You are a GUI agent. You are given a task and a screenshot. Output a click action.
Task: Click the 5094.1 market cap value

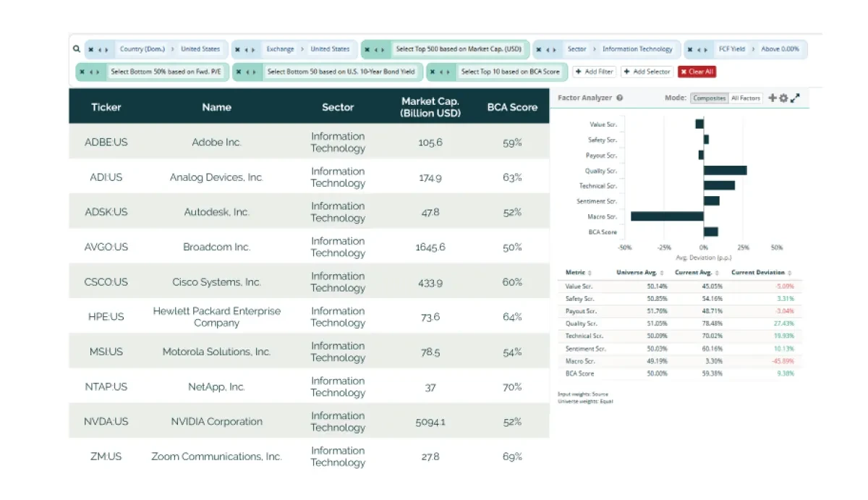click(430, 422)
